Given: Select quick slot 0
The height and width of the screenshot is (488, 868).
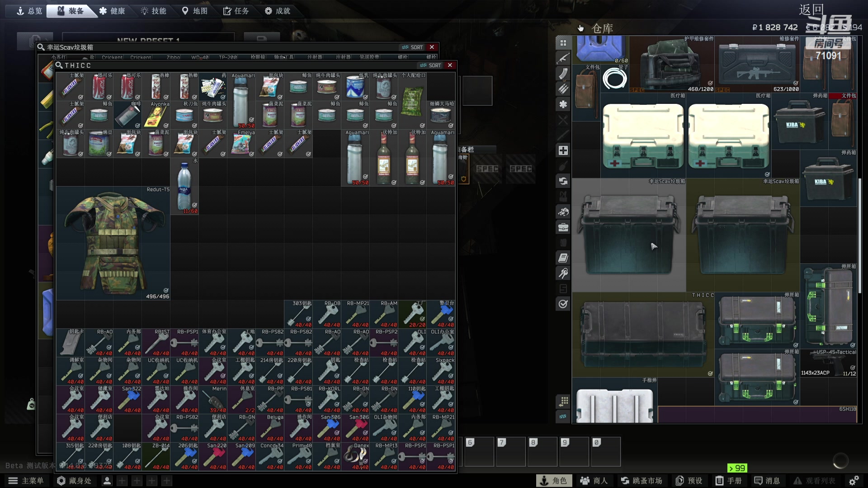Looking at the screenshot, I should 605,451.
